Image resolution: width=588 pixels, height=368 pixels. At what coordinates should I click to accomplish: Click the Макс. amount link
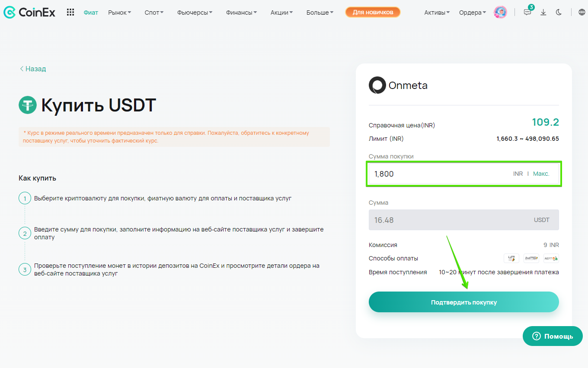click(541, 174)
